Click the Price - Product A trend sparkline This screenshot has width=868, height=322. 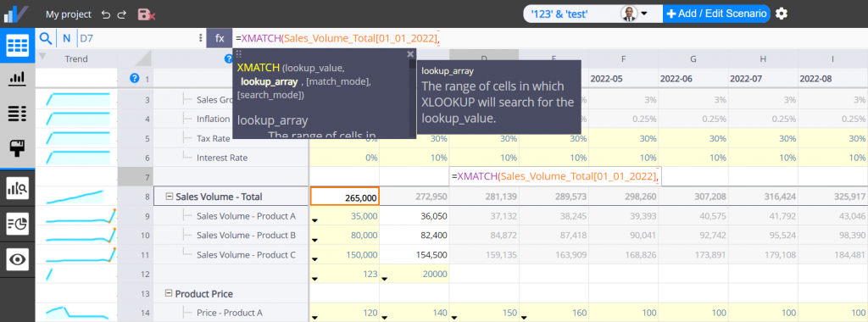(76, 313)
